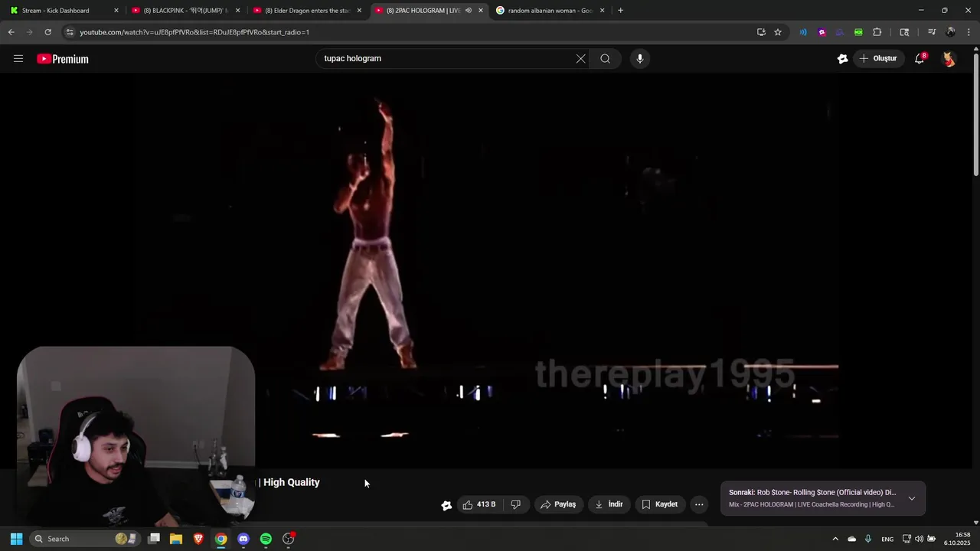This screenshot has width=980, height=551.
Task: Open Chrome three-dot menu
Action: 969,32
